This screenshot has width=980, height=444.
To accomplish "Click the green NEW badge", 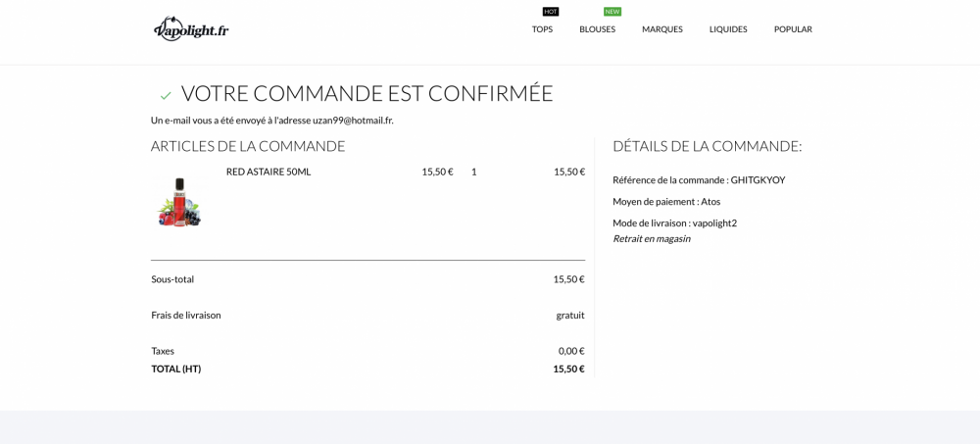I will click(x=612, y=12).
